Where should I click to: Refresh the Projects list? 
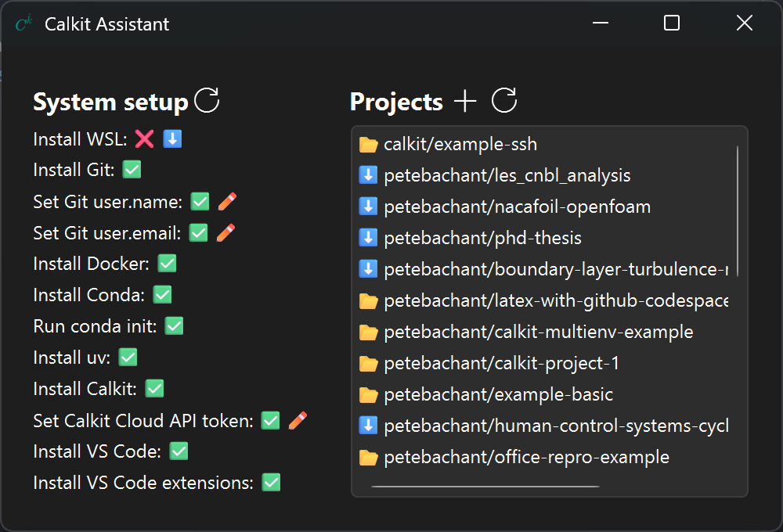(x=503, y=100)
